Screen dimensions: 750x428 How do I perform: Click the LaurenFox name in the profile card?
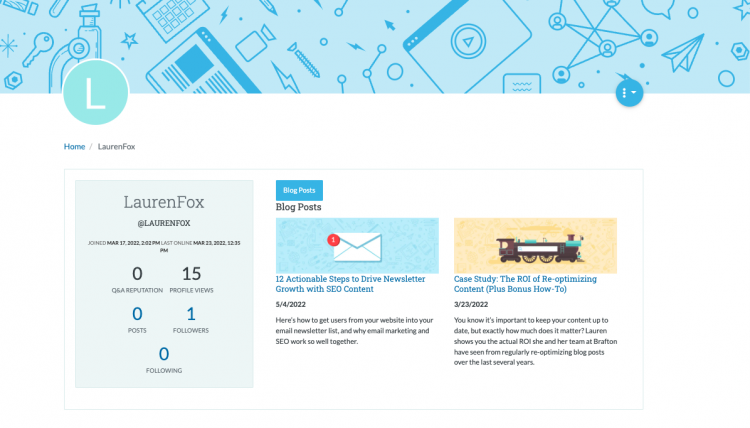coord(164,202)
